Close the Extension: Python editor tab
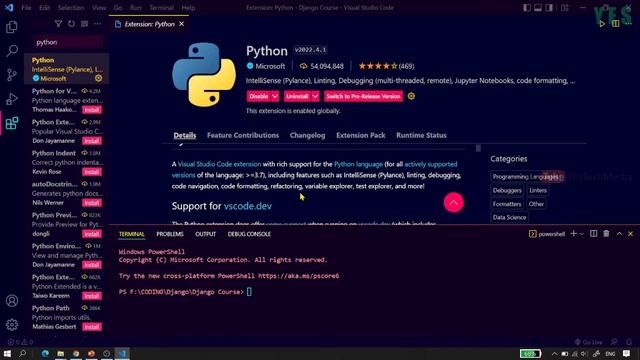The image size is (640, 360). click(x=182, y=24)
